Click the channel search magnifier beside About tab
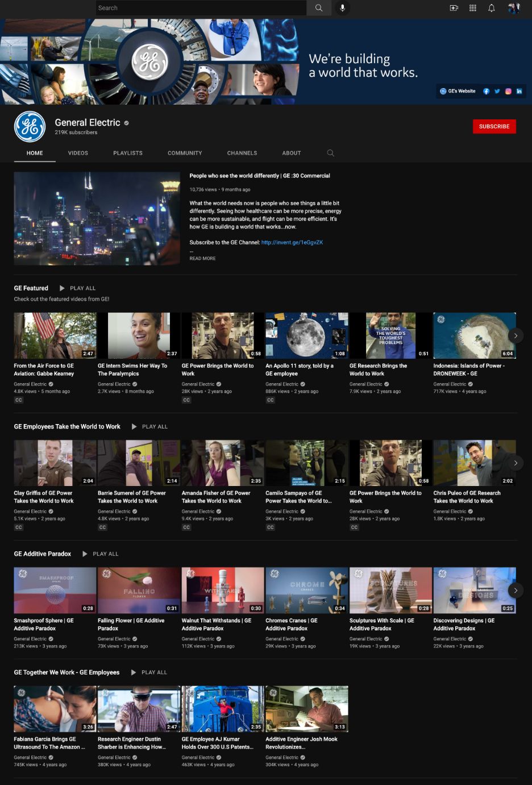The height and width of the screenshot is (785, 532). click(x=330, y=153)
